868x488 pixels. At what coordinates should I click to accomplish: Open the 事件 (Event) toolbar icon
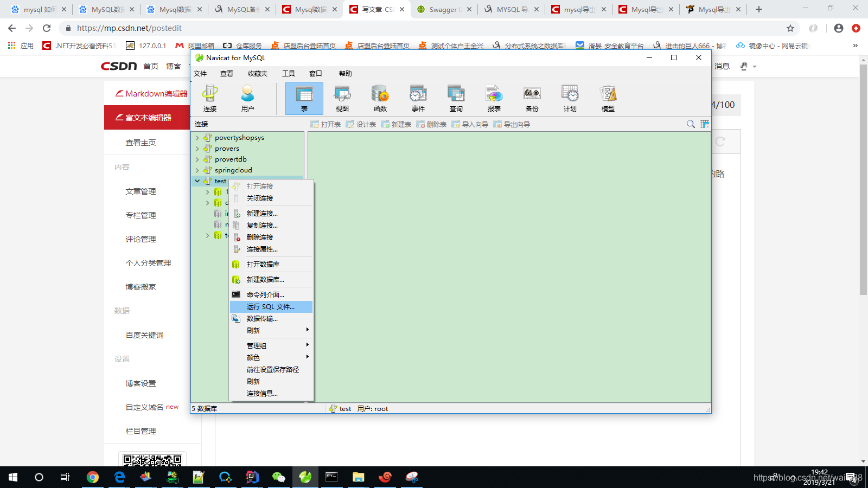click(x=418, y=98)
